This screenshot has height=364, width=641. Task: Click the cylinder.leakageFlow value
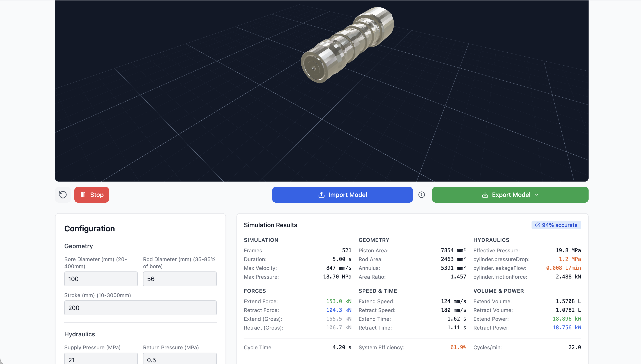(x=564, y=268)
